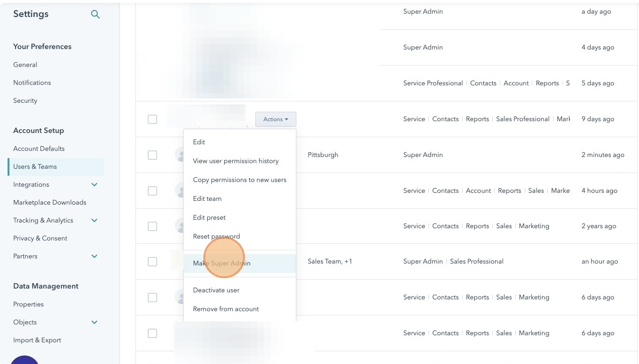Select the checkbox for the Sales Team, +1 row

click(152, 262)
